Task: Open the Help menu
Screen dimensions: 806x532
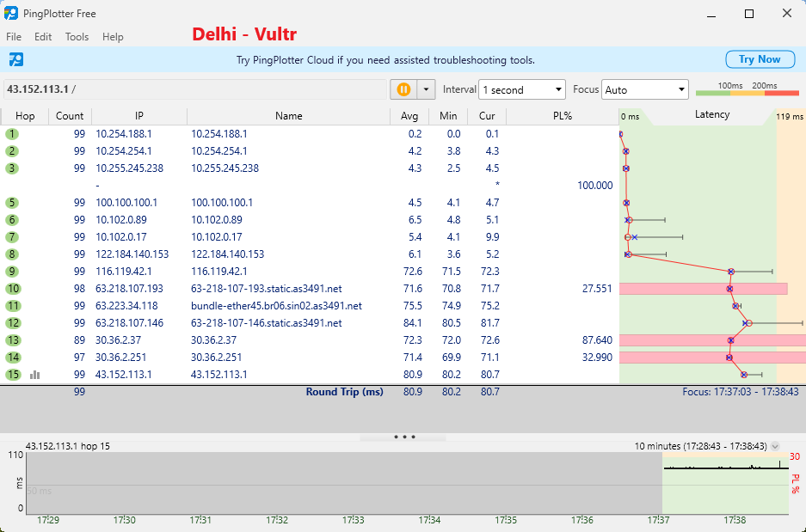Action: click(113, 37)
